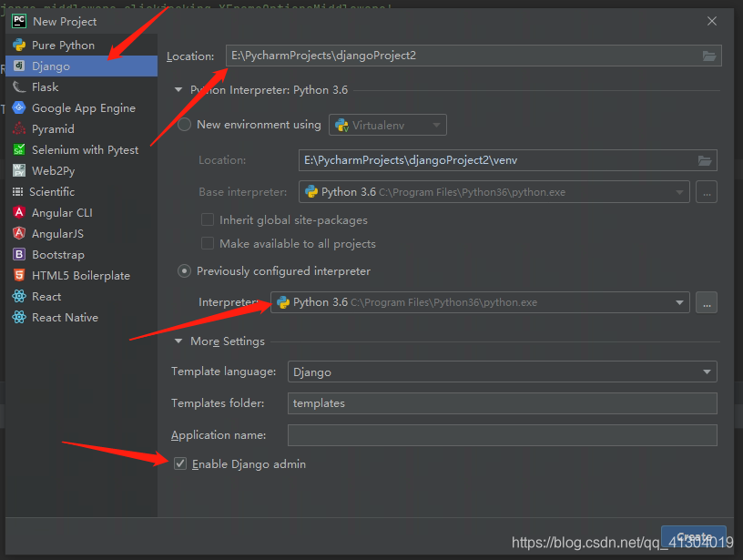This screenshot has width=743, height=560.
Task: Select Scientific project type
Action: tap(82, 191)
